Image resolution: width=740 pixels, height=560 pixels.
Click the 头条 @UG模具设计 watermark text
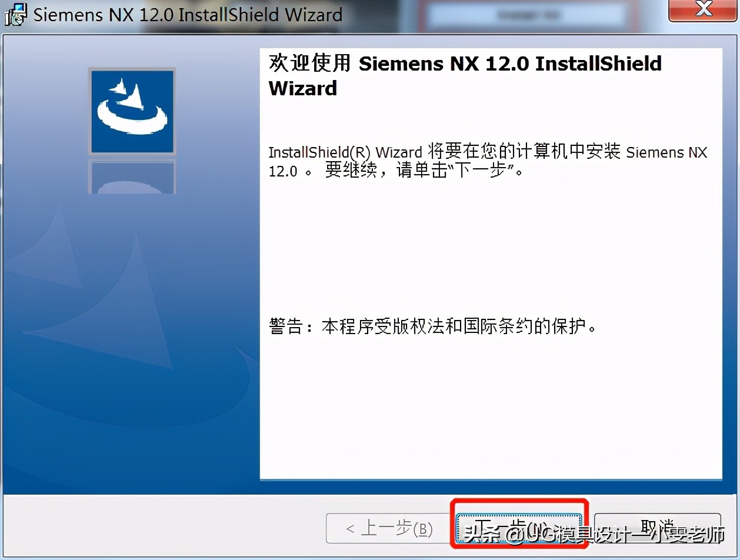594,534
